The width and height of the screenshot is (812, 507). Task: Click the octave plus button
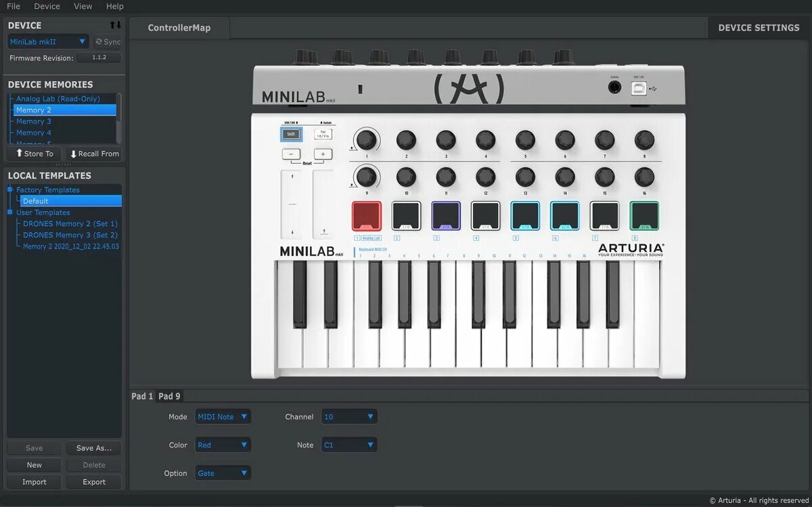pos(322,154)
